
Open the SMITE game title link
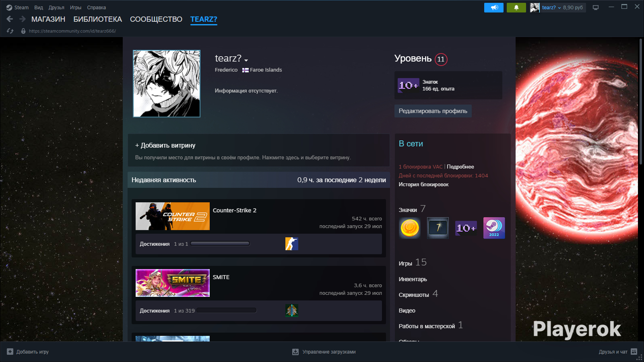(221, 277)
